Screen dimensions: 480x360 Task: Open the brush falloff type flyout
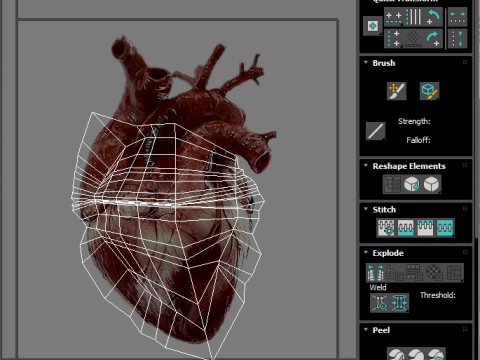[376, 131]
